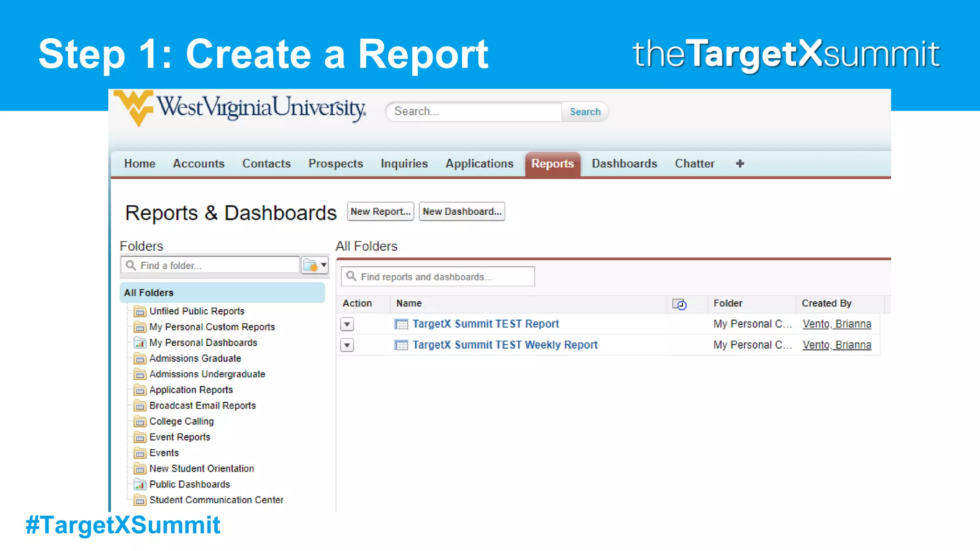Click the Student Communication Center folder icon
Screen dimensions: 980x551
click(140, 501)
